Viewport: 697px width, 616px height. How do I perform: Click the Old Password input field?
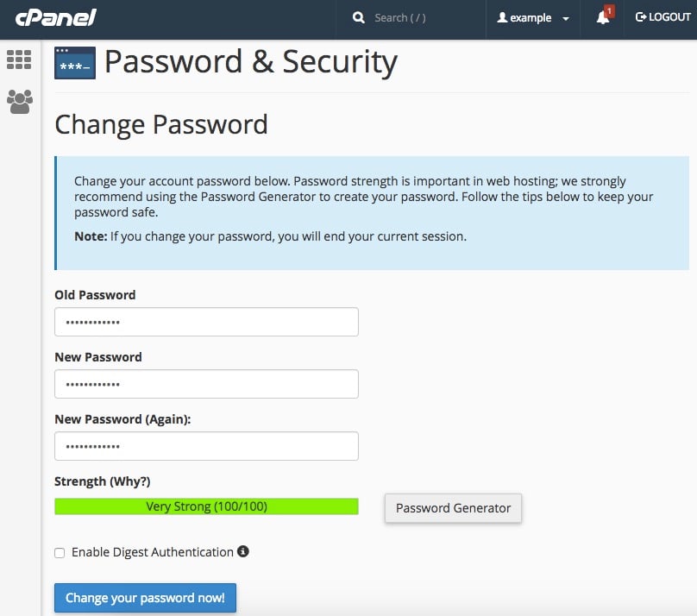pos(206,321)
